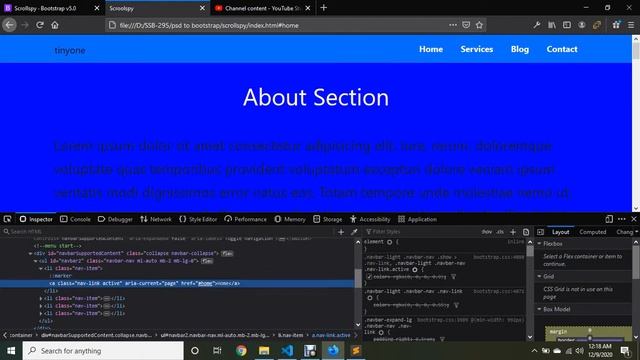Focus the Filter Styles input field

420,232
